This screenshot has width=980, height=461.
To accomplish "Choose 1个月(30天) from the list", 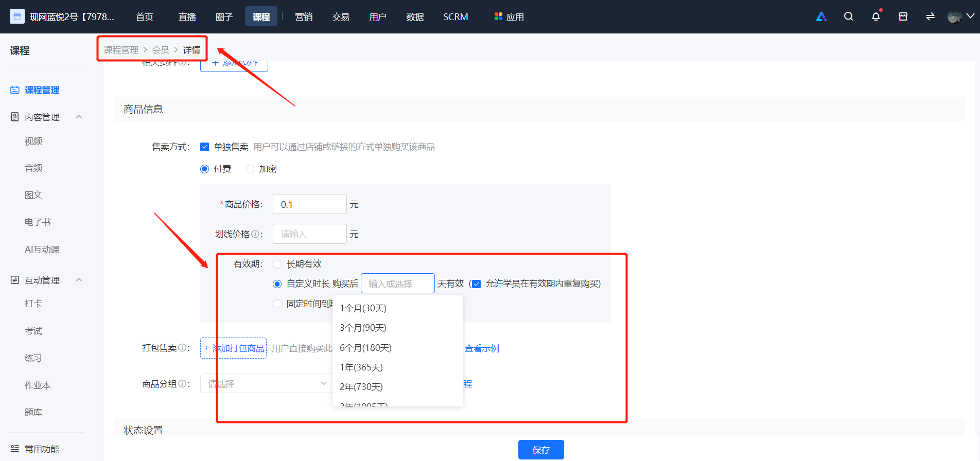I will click(x=398, y=308).
